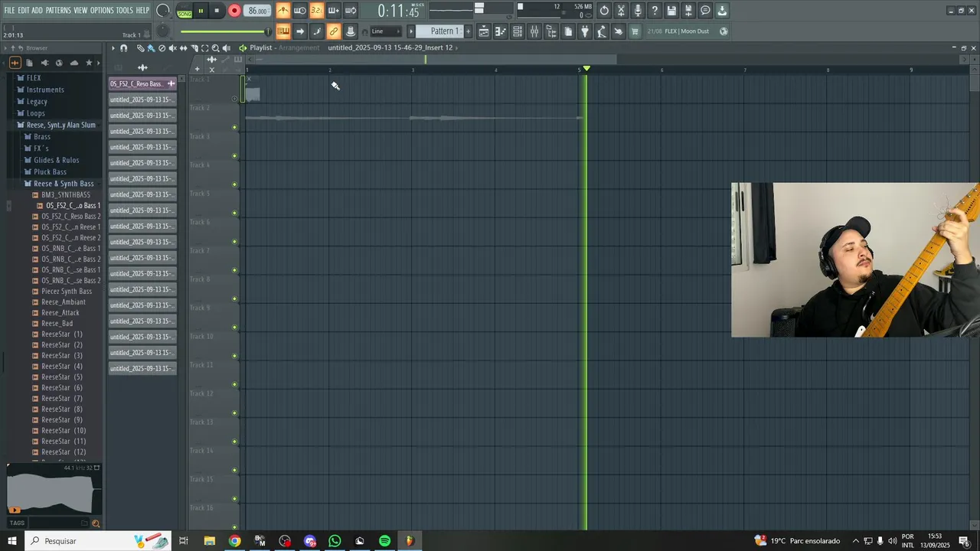Add a new pattern with plus button

point(468,31)
